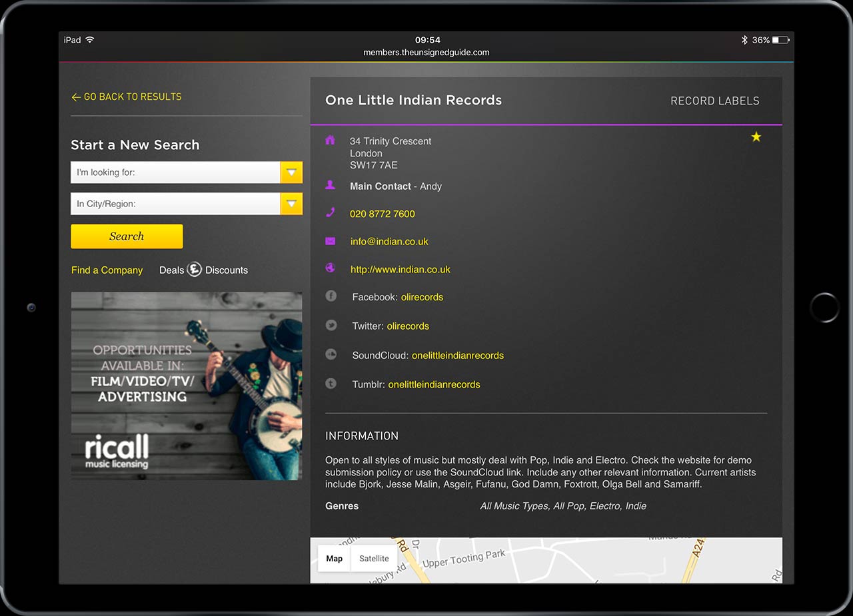This screenshot has height=616, width=853.
Task: Click the purple phone icon
Action: [x=330, y=212]
